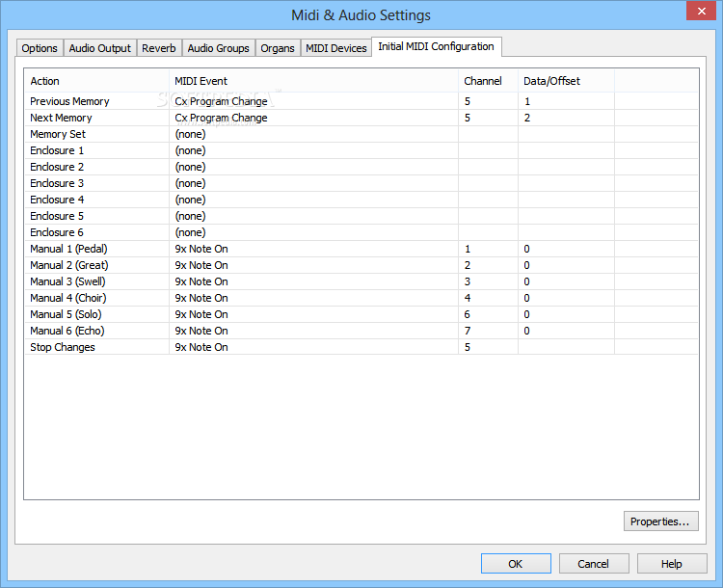Click the MIDI Event column header

[314, 81]
